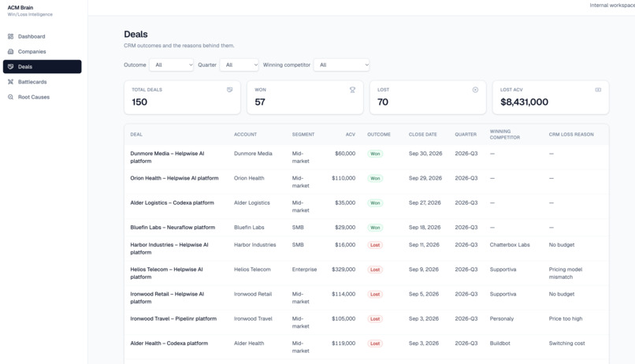Open the Winning competitor filter dropdown
The height and width of the screenshot is (364, 635).
341,65
